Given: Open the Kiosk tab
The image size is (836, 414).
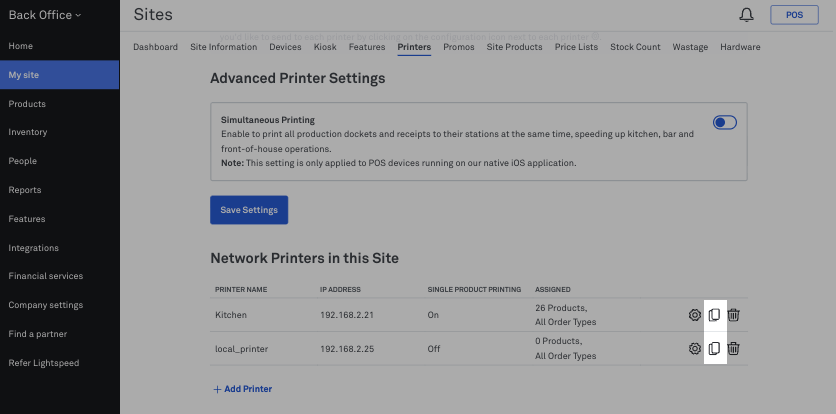Looking at the screenshot, I should 325,47.
